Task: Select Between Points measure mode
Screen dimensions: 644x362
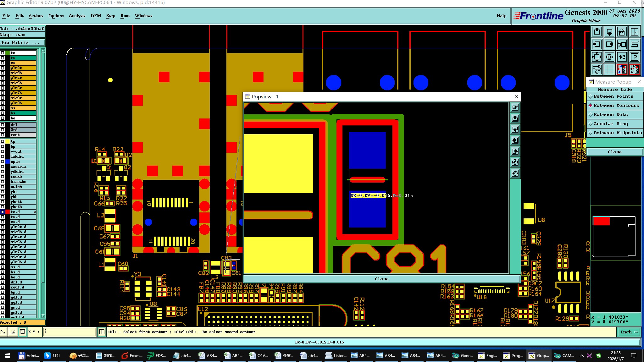Action: point(613,96)
